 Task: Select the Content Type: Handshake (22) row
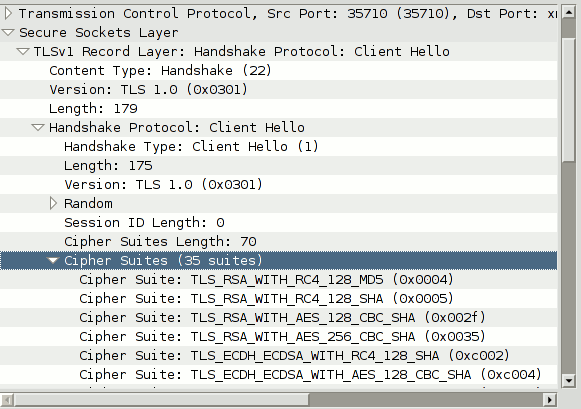(x=278, y=70)
